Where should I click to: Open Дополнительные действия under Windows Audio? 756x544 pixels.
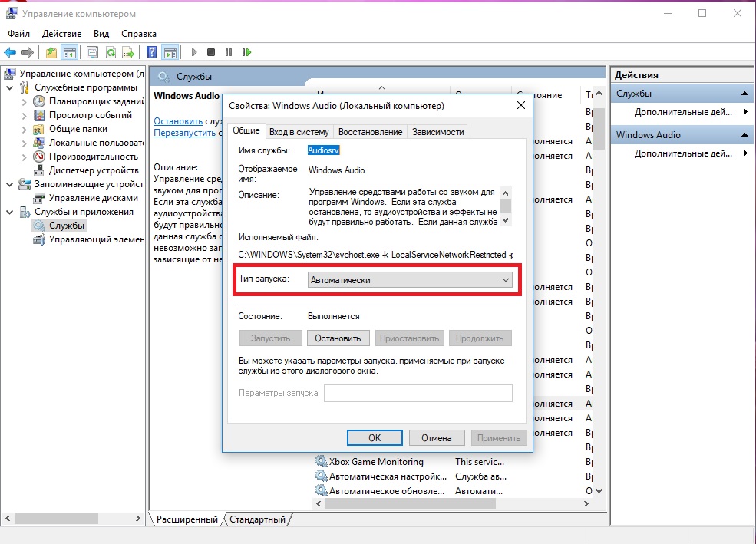point(683,153)
